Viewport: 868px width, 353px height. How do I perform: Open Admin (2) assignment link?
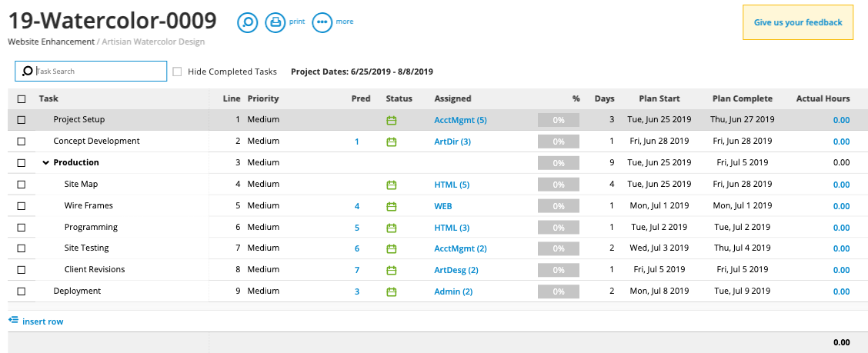tap(453, 291)
